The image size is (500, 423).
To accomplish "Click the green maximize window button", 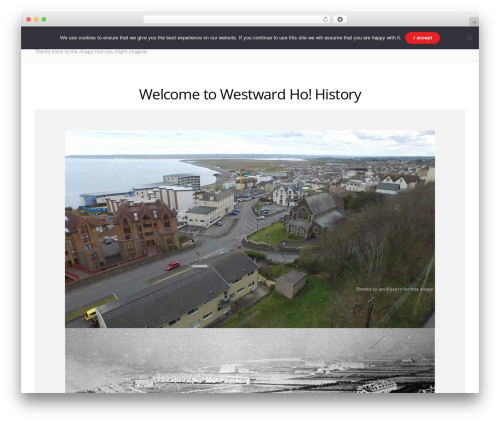I will coord(44,20).
